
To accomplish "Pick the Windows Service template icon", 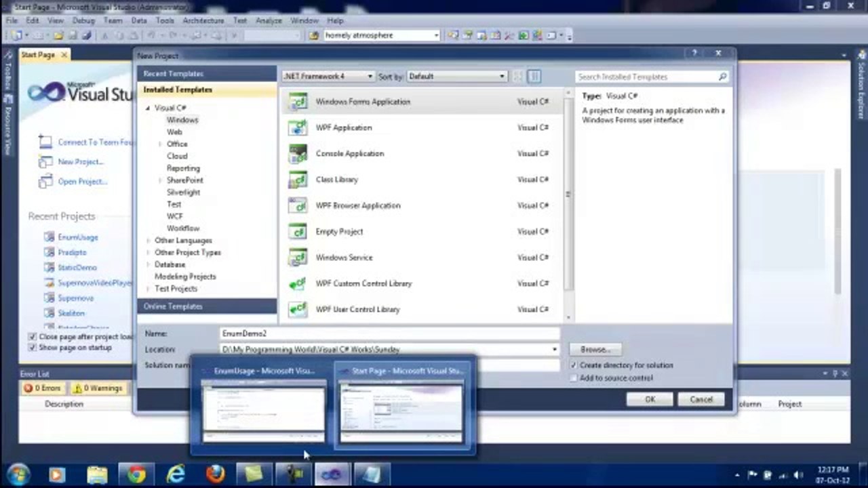I will point(298,258).
